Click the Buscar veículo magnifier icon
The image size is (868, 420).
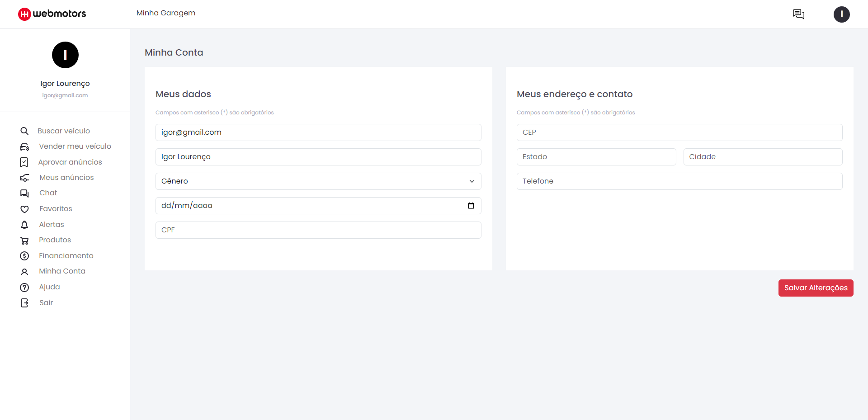click(24, 131)
